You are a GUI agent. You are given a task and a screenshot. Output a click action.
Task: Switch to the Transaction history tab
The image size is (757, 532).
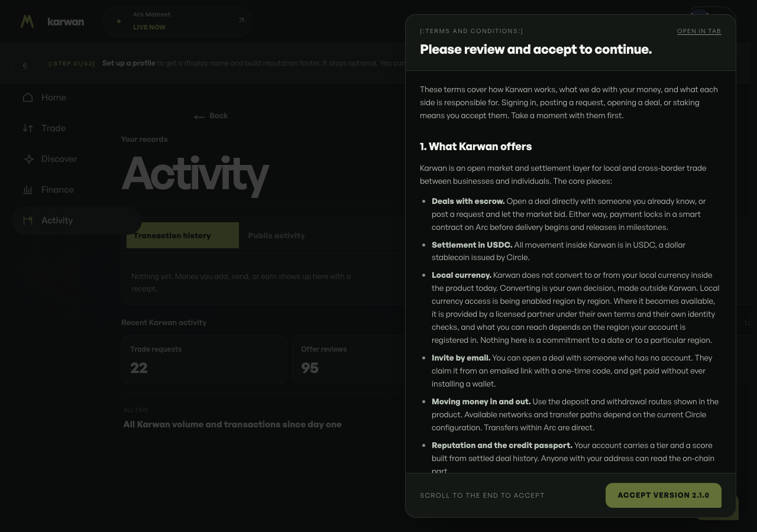pyautogui.click(x=183, y=235)
